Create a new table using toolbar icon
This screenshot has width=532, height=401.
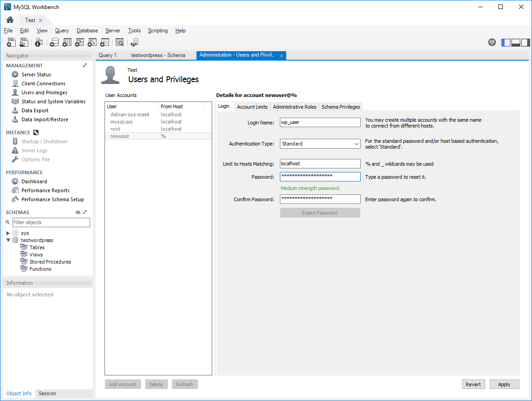click(x=67, y=42)
